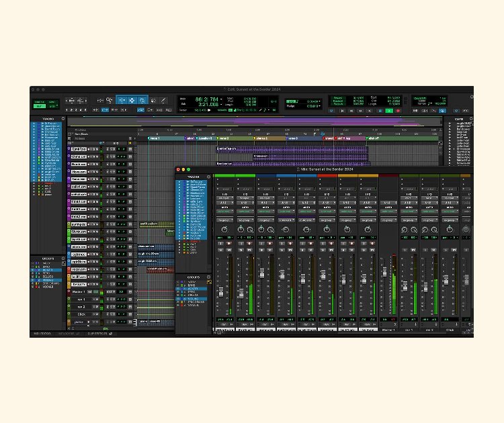Open group selector on red-topped mix channel
This screenshot has height=423, width=504.
click(x=327, y=220)
